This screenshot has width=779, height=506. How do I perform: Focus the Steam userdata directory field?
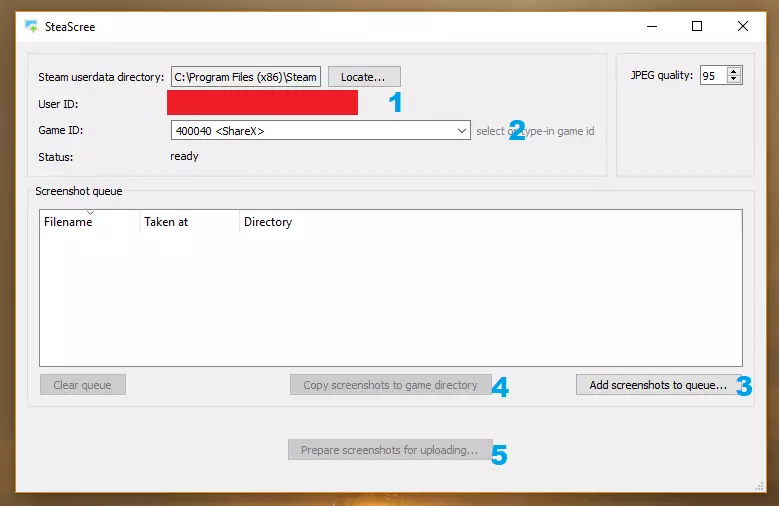(x=246, y=77)
